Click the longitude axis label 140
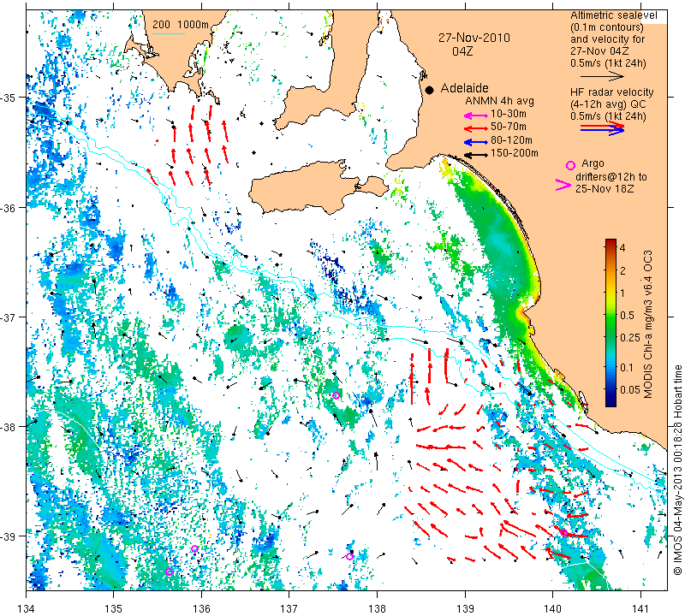This screenshot has width=685, height=616. pos(552,607)
